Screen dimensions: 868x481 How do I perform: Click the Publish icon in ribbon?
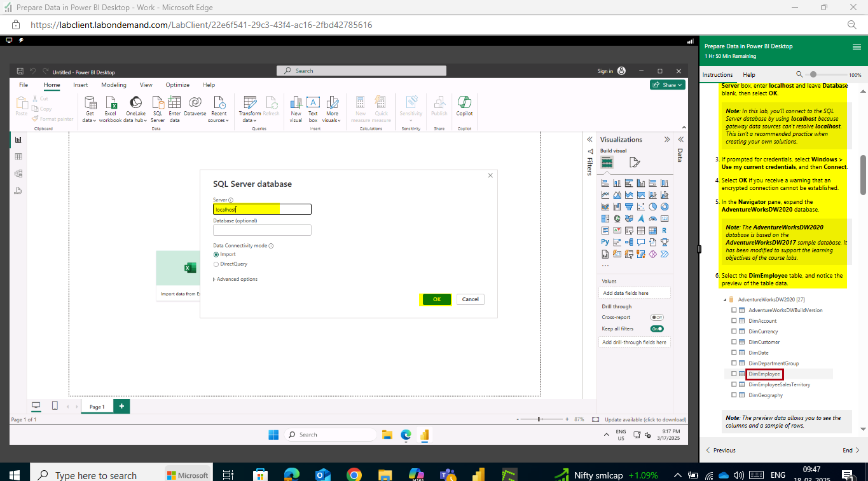[x=439, y=102]
